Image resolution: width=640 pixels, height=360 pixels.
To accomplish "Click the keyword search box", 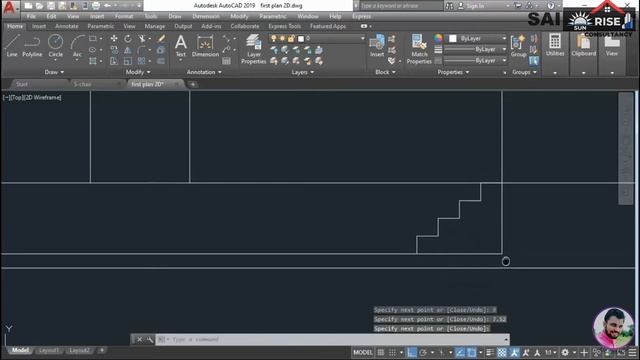I will pos(400,6).
